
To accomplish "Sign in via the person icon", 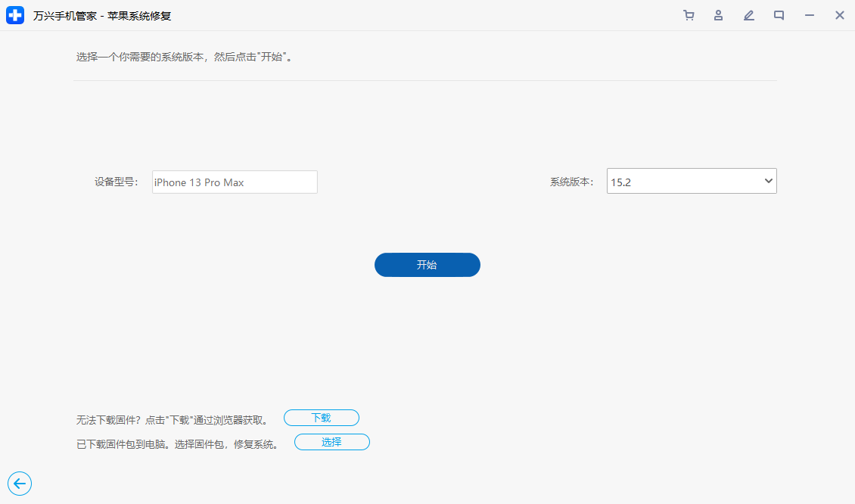I will 718,15.
